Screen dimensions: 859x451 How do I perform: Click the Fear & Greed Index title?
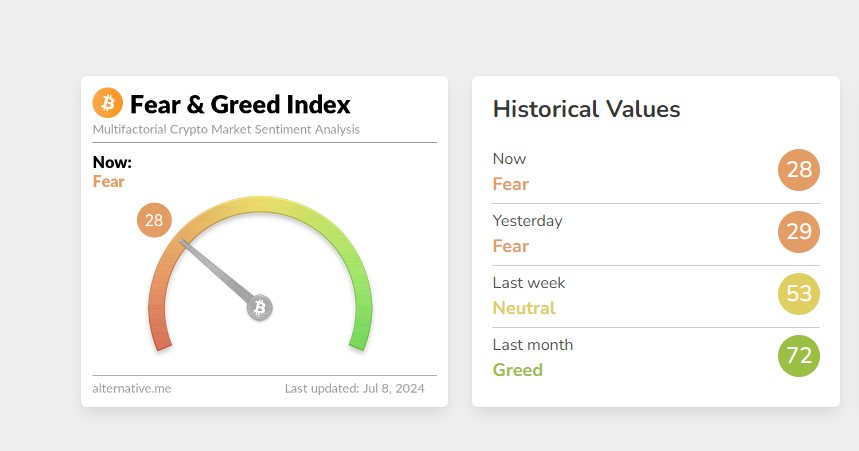[x=240, y=104]
